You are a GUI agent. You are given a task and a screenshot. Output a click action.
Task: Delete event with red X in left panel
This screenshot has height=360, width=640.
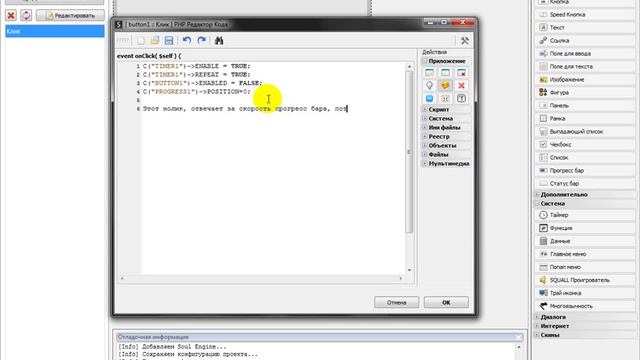click(11, 16)
